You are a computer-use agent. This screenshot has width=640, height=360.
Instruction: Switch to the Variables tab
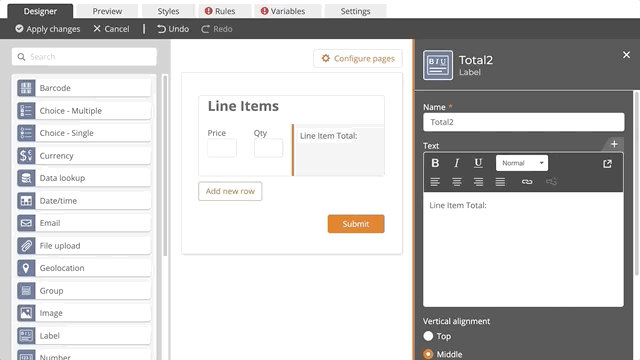pyautogui.click(x=288, y=11)
